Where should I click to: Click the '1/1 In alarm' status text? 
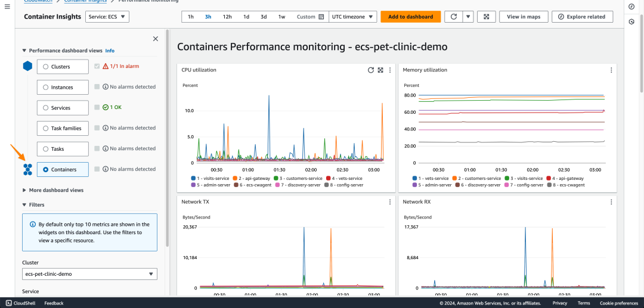(126, 66)
